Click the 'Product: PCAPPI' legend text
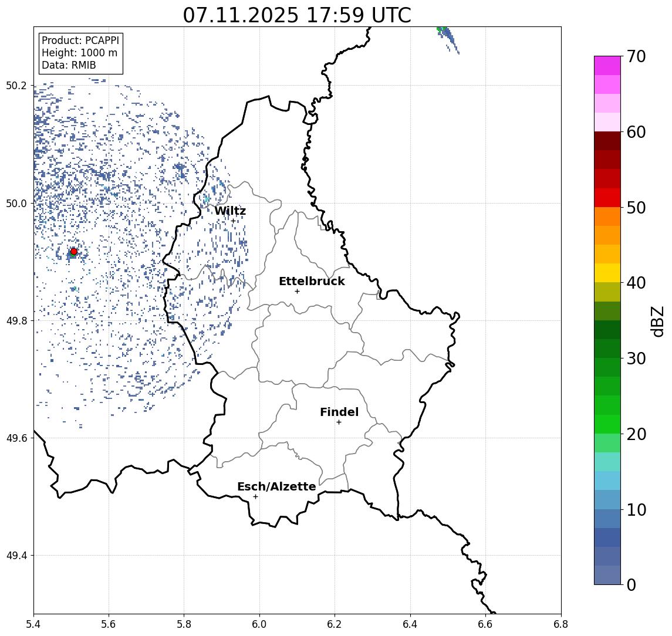This screenshot has height=636, width=672. pos(80,40)
